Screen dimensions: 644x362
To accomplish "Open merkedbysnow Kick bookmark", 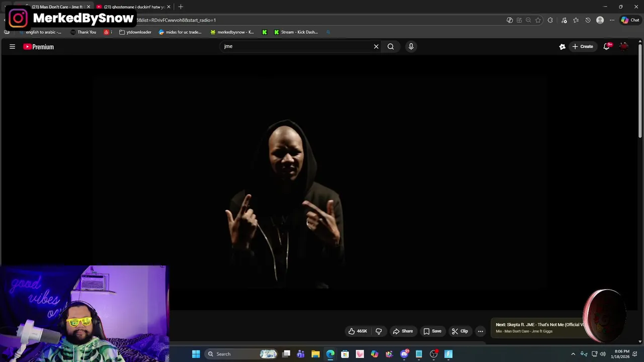I will tap(232, 32).
